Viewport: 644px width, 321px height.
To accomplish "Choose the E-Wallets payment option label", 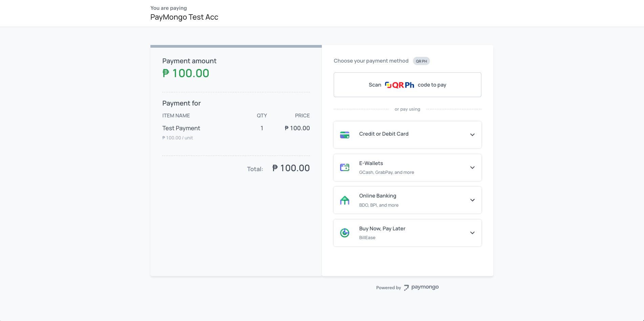I will pos(371,163).
